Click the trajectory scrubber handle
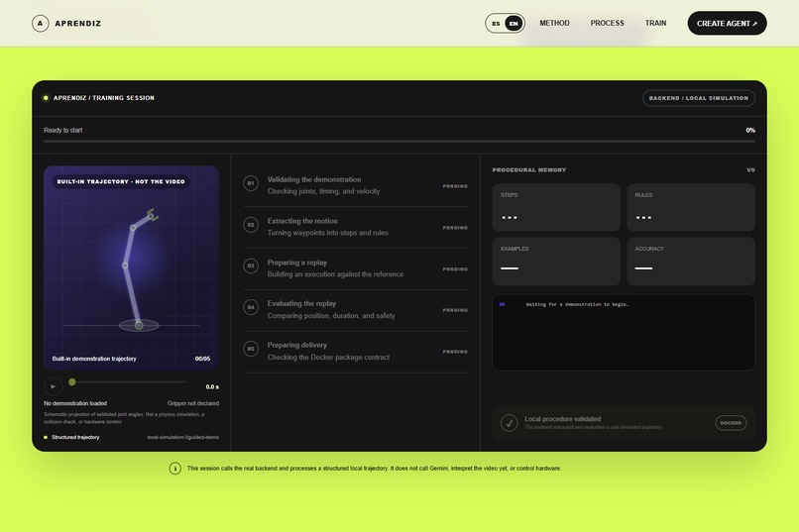 pyautogui.click(x=72, y=381)
